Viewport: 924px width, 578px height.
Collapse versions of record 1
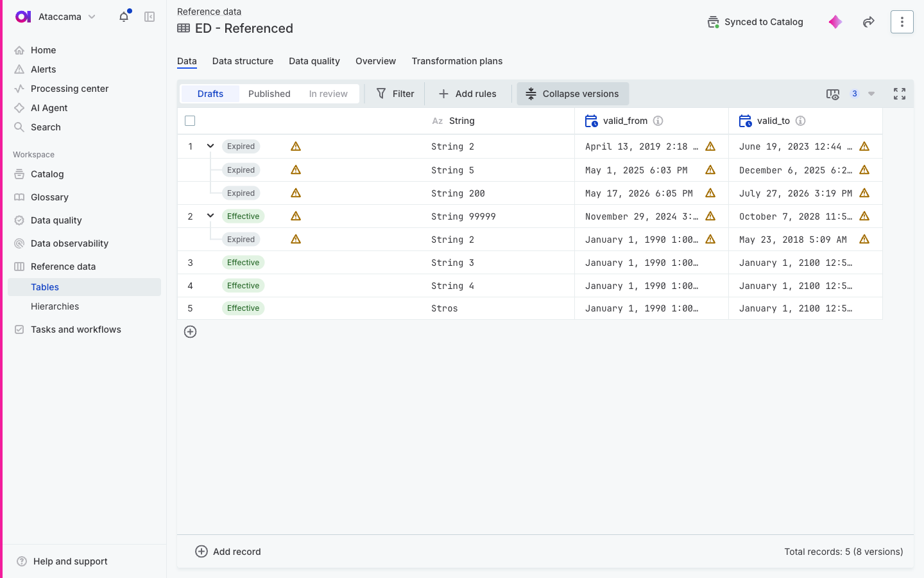pyautogui.click(x=210, y=146)
